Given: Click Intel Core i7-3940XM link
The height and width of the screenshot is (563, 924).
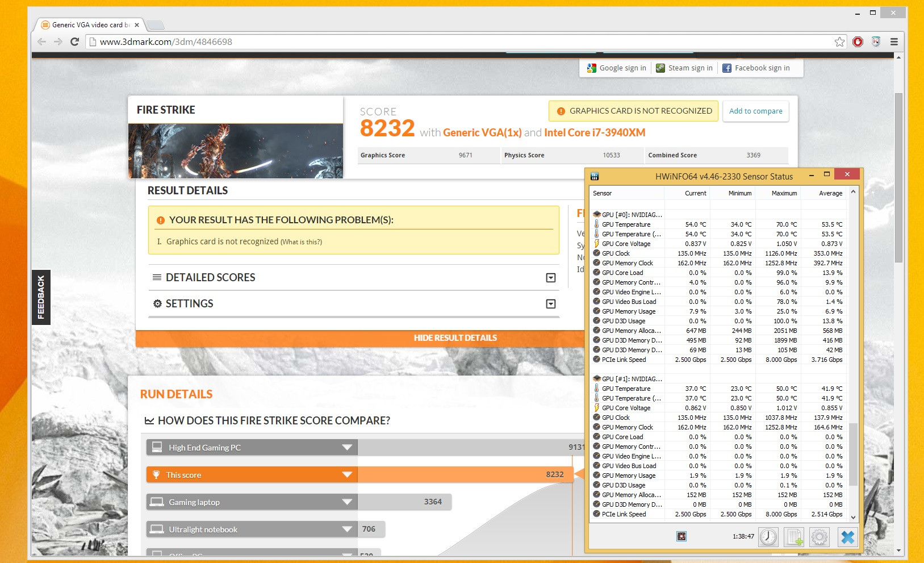Looking at the screenshot, I should coord(595,132).
